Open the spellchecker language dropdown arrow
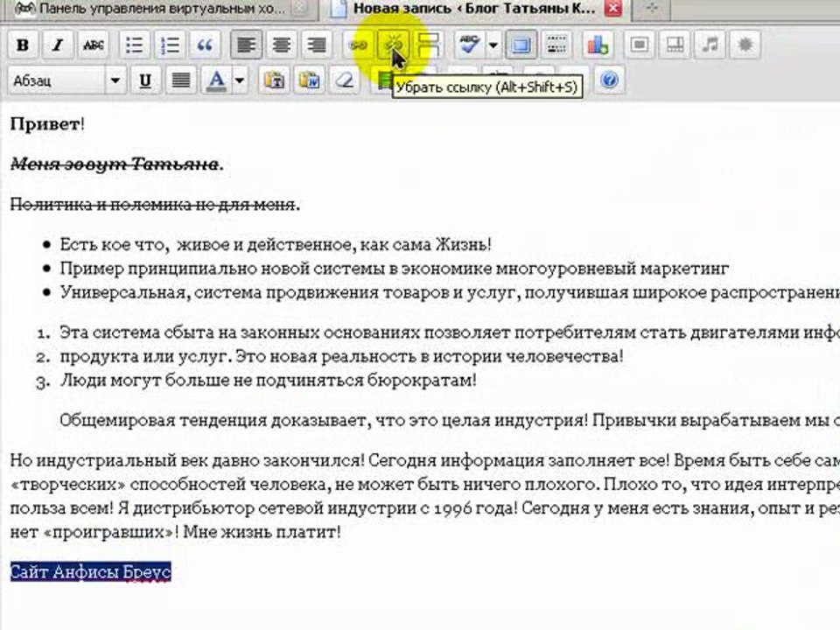The image size is (840, 630). point(493,45)
